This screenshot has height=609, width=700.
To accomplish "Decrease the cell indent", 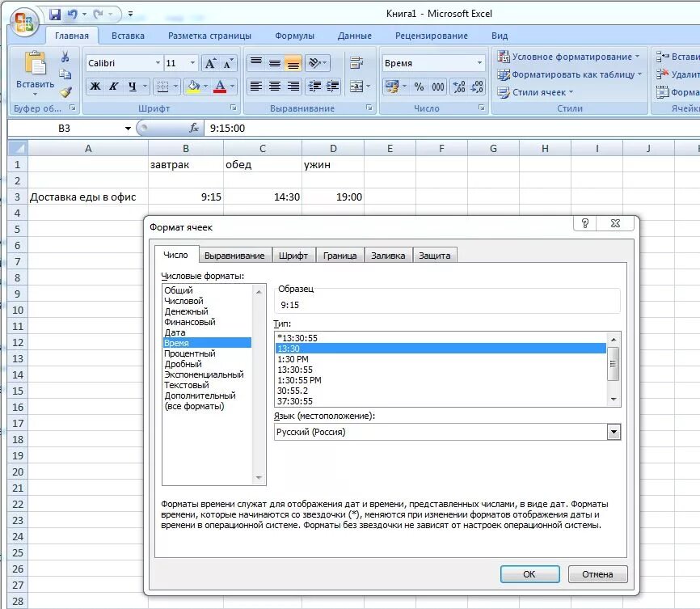I will pyautogui.click(x=314, y=87).
